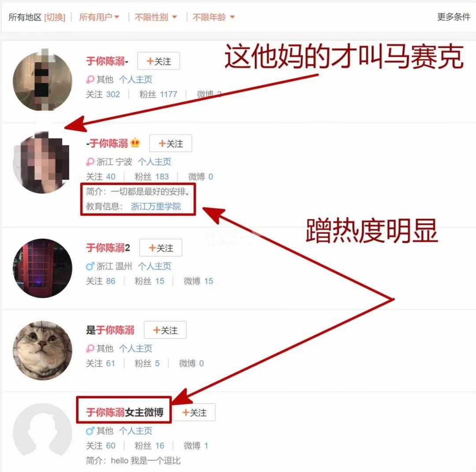Click 更多条件 for more filters

(454, 17)
